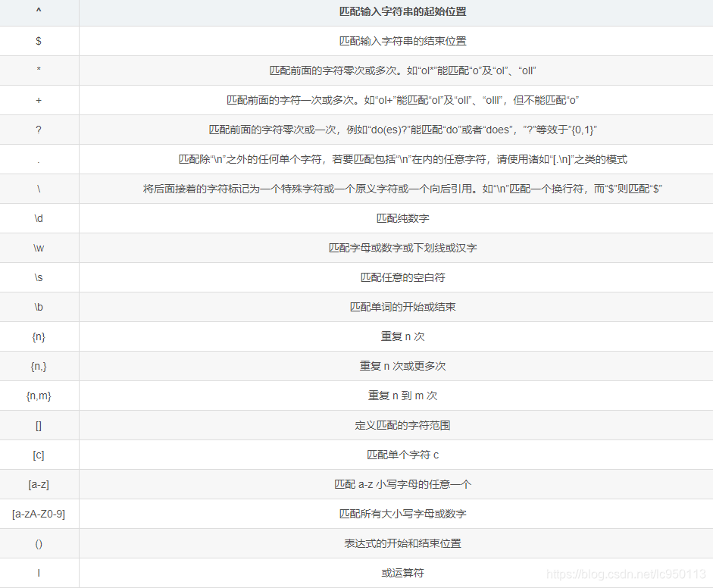Select the description 匹配单词的开始或结束
Screen dimensions: 713x588
pos(403,308)
